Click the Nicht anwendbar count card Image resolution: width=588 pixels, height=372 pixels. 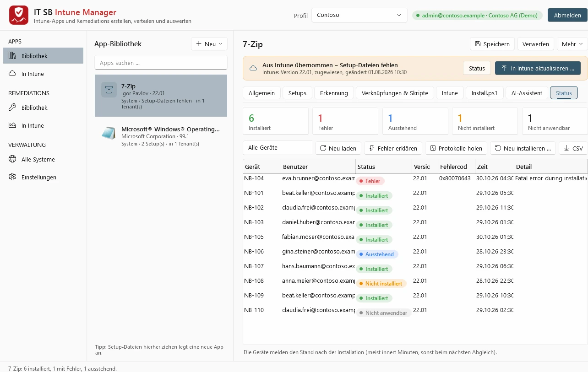(555, 121)
